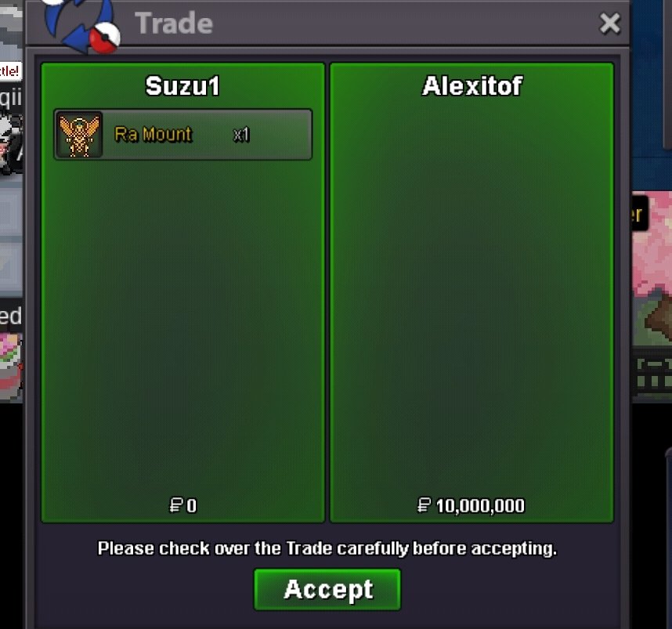Close the Trade window with X
672x629 pixels.
[x=610, y=23]
